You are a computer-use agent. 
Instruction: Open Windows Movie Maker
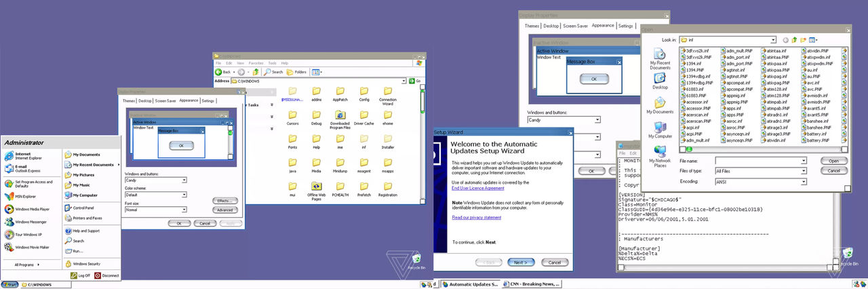[27, 248]
